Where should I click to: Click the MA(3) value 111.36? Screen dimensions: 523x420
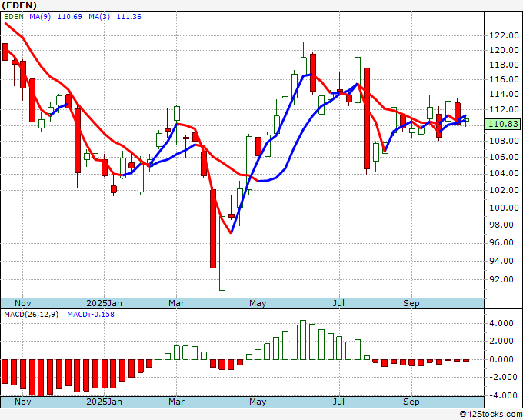coord(128,17)
